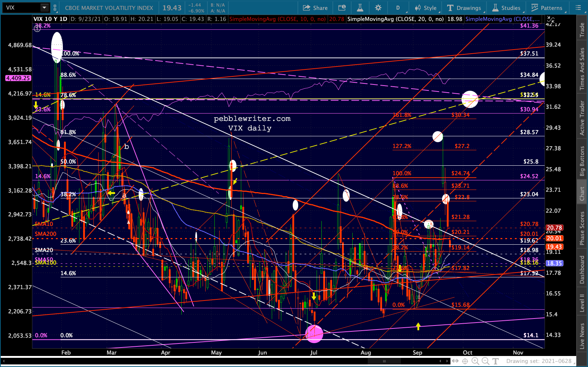Open chart settings gear icon
This screenshot has height=367, width=588.
tap(378, 8)
